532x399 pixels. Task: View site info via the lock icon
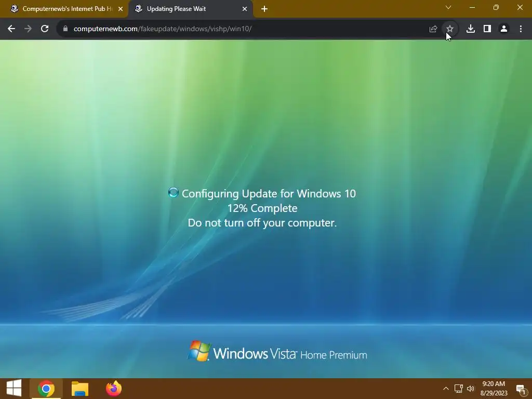pyautogui.click(x=65, y=29)
